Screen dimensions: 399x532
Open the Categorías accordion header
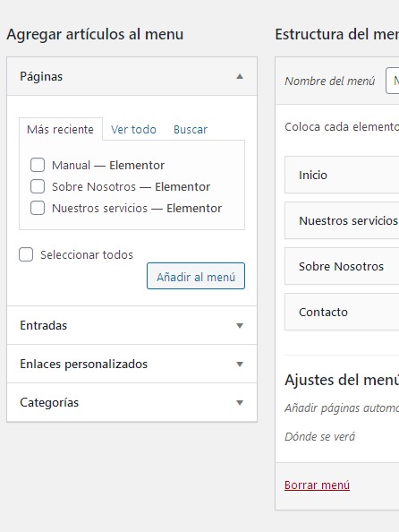(x=132, y=402)
